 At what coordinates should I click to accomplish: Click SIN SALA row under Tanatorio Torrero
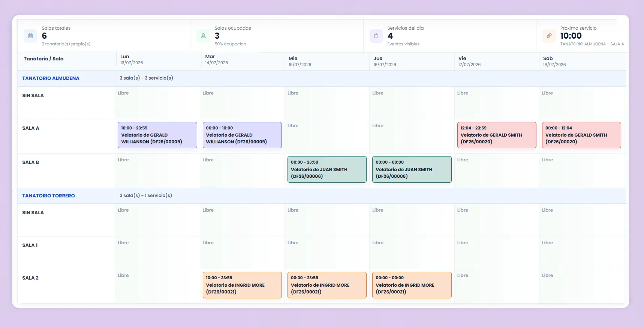(x=33, y=213)
